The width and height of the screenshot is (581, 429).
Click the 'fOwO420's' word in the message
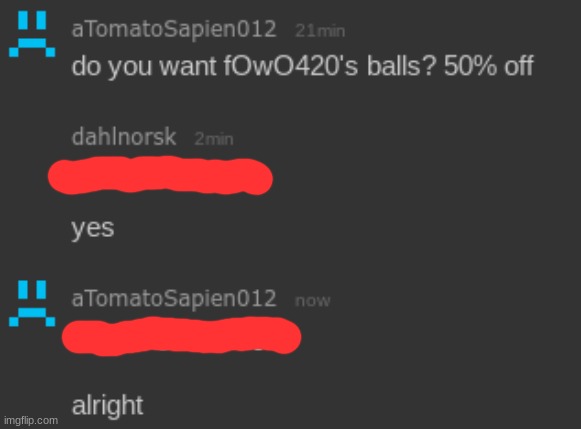coord(291,66)
